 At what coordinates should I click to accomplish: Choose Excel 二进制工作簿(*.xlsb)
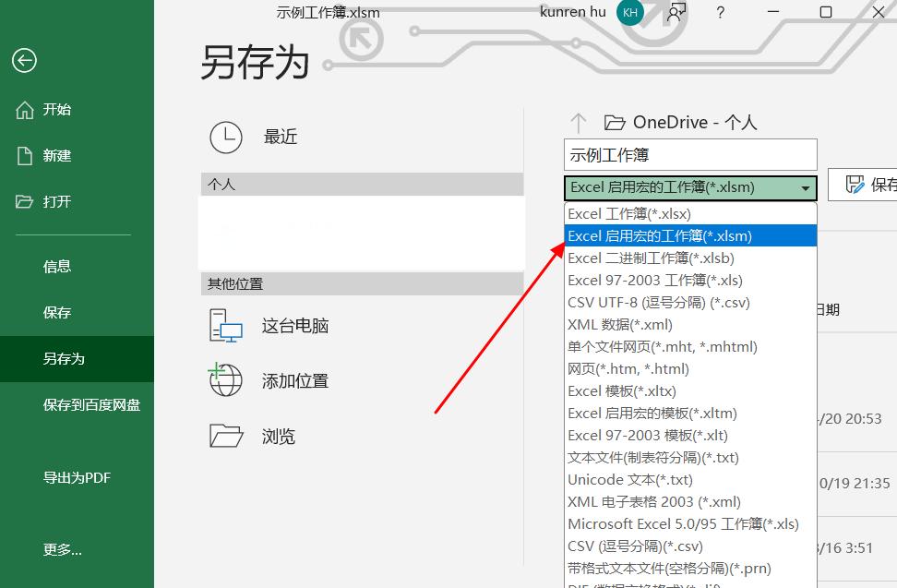(x=690, y=258)
